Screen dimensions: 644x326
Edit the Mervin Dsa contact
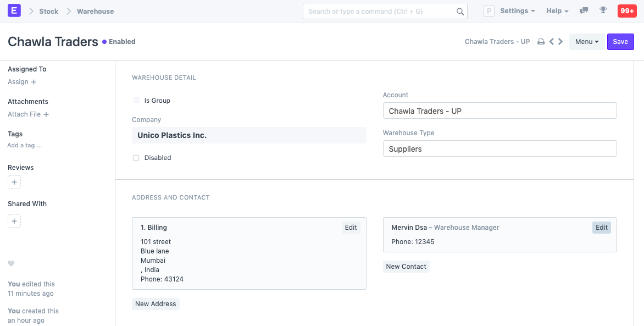pyautogui.click(x=601, y=228)
